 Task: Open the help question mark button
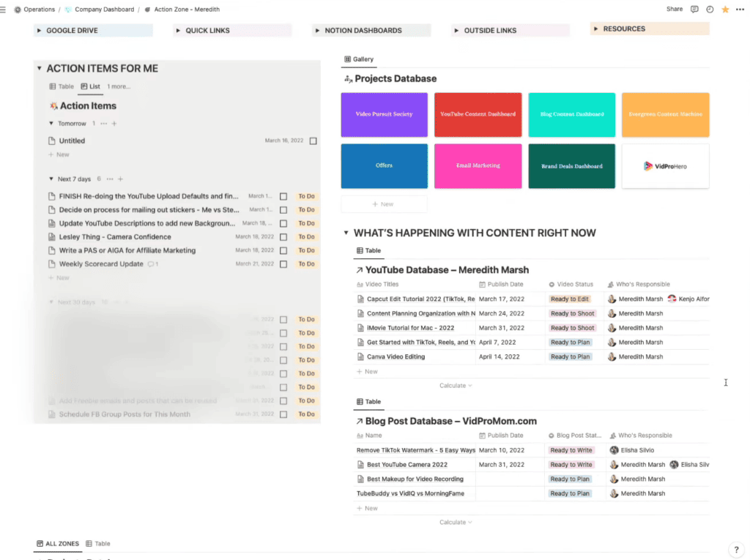coord(736,550)
